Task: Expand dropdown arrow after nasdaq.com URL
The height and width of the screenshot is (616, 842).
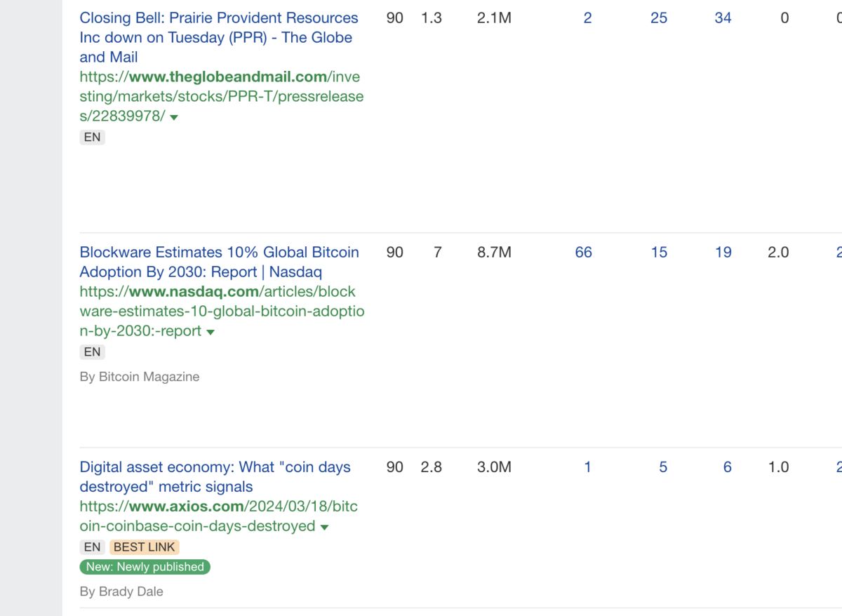Action: [x=210, y=332]
